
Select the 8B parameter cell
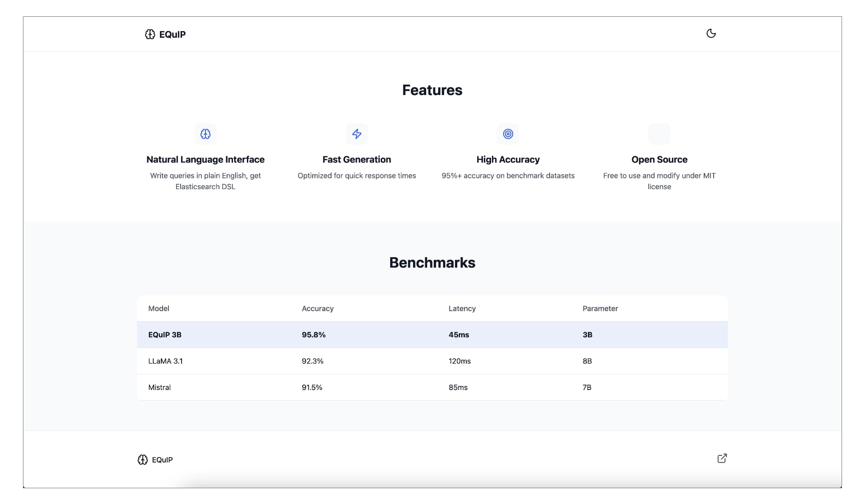coord(587,361)
